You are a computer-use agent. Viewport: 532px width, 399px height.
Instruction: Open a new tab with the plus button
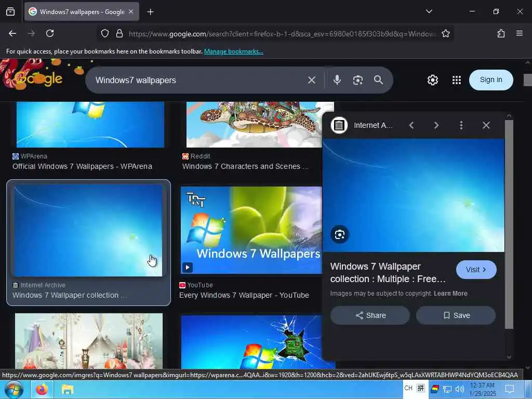click(150, 12)
